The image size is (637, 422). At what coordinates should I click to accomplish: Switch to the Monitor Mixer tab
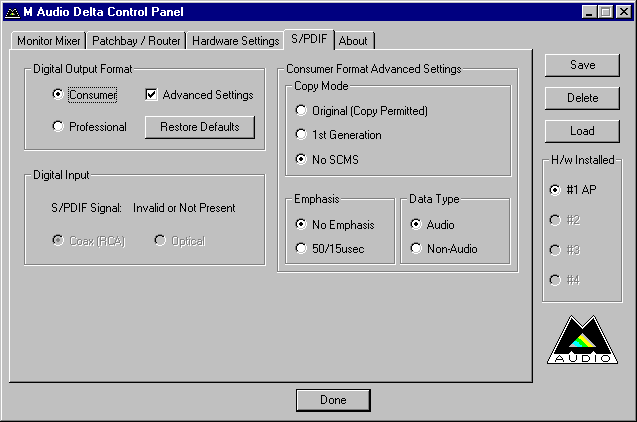pyautogui.click(x=48, y=41)
